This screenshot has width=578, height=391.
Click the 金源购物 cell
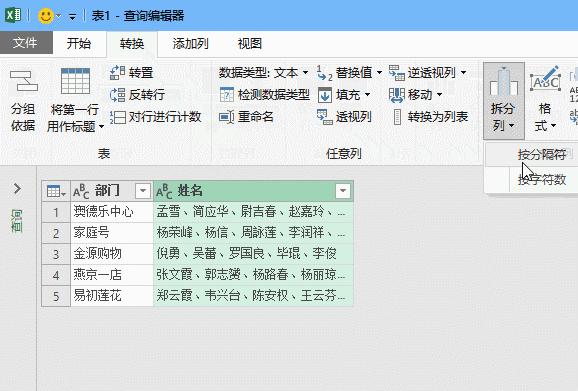click(x=112, y=254)
